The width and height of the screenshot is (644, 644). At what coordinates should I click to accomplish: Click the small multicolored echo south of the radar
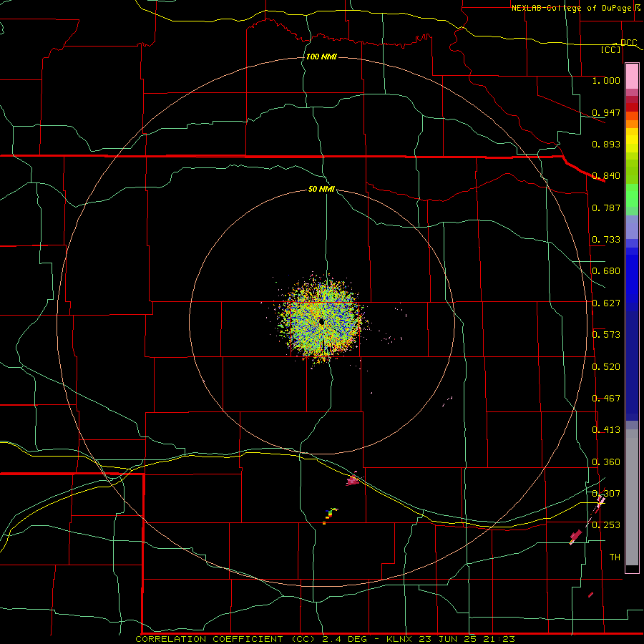[330, 514]
